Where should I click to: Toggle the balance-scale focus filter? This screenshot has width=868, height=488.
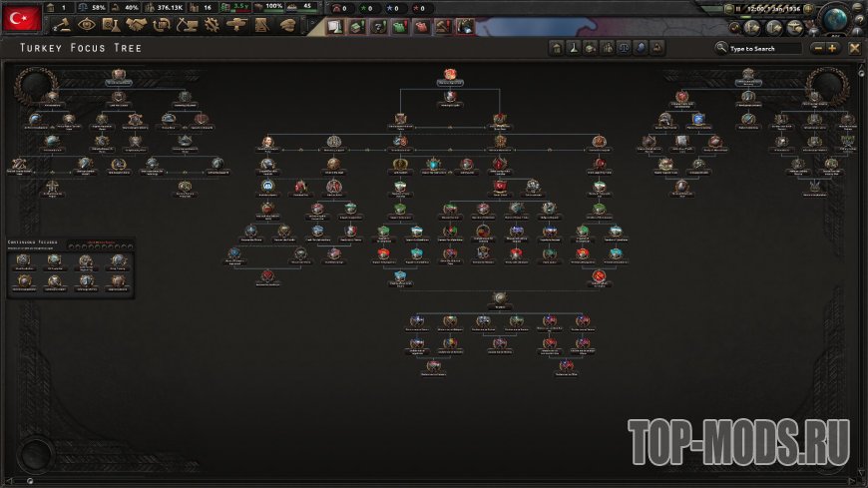point(623,48)
